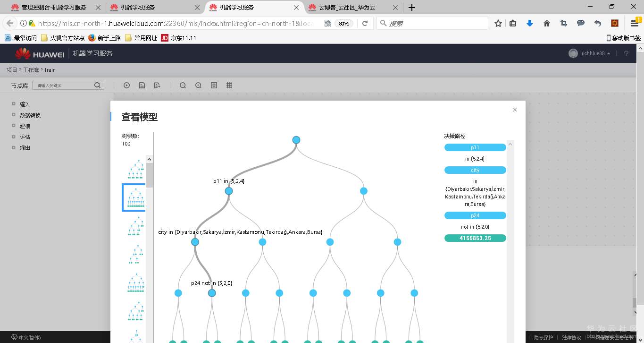Close the 云博客 browser tab
The width and height of the screenshot is (644, 343).
(x=395, y=8)
